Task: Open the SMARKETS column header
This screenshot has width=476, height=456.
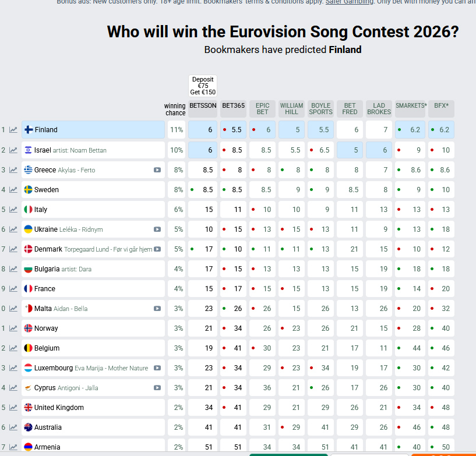Action: 411,106
